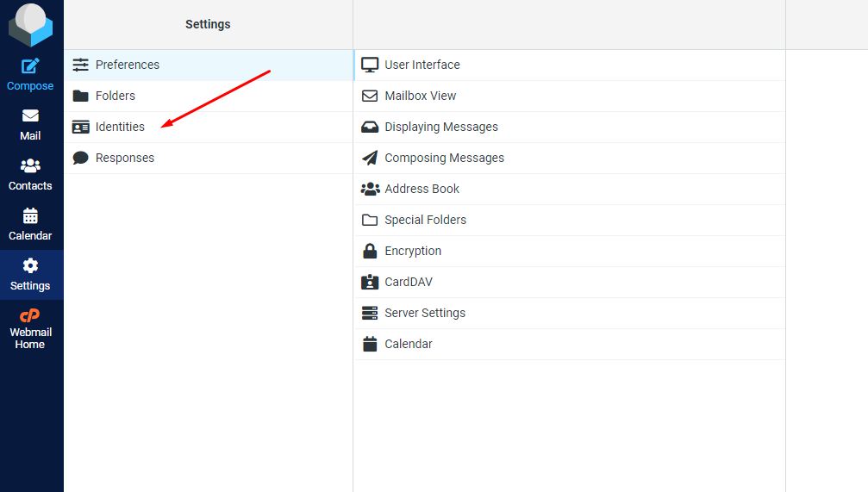The height and width of the screenshot is (492, 868).
Task: Open the Preferences settings section
Action: click(127, 65)
